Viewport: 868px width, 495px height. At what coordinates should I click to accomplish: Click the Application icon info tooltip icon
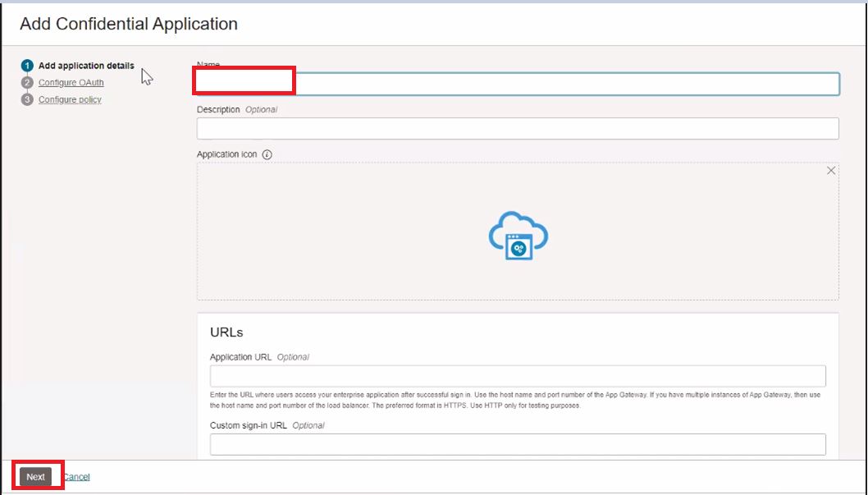(x=267, y=155)
